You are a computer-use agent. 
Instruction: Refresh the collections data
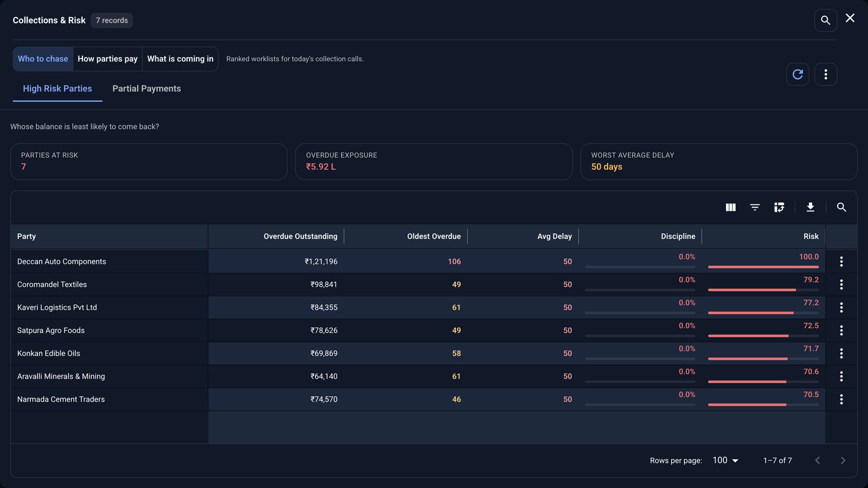797,74
